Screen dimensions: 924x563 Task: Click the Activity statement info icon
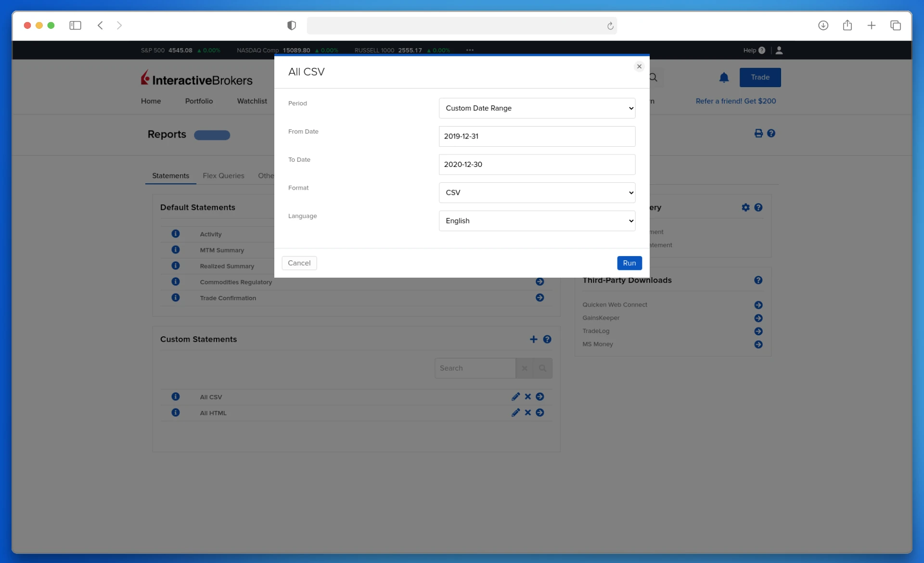click(176, 234)
